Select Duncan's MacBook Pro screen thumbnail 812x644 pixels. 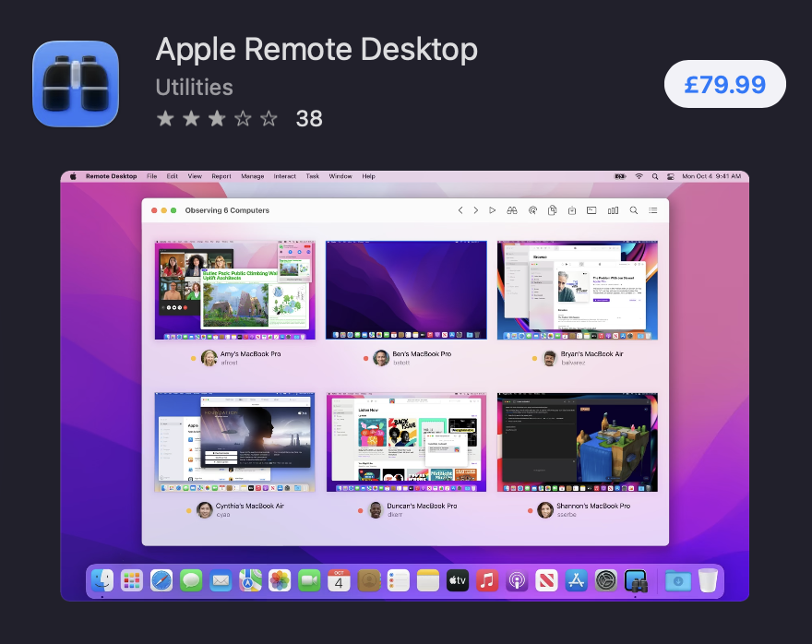[406, 442]
